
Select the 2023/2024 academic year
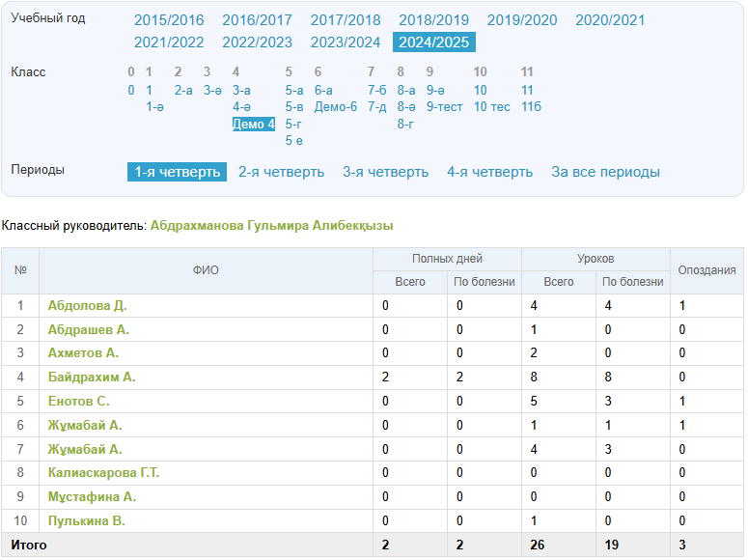(x=345, y=42)
